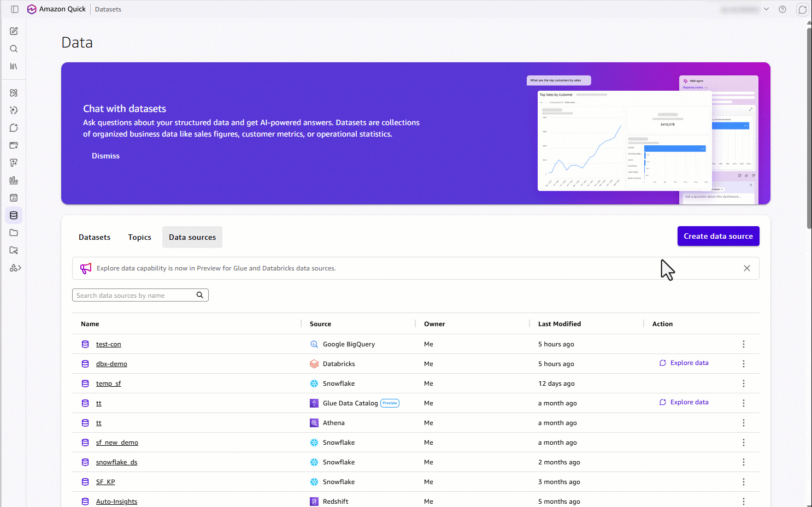Open the shapes with chevron icon in sidebar
Screen dimensions: 812x507
[x=15, y=268]
